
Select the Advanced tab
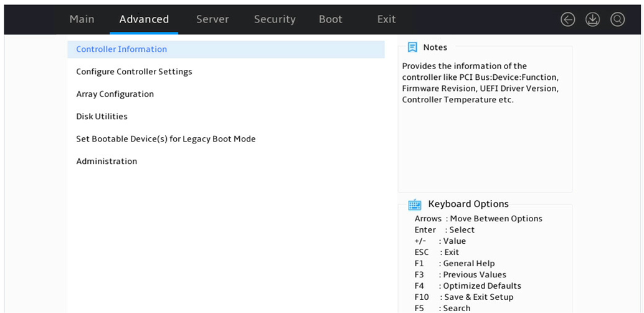[x=144, y=19]
